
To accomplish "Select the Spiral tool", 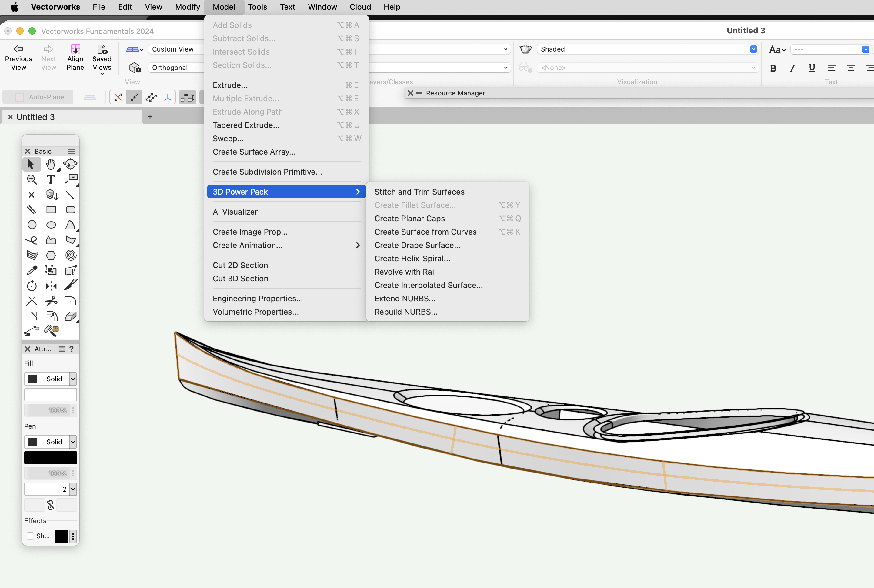I will (x=71, y=256).
